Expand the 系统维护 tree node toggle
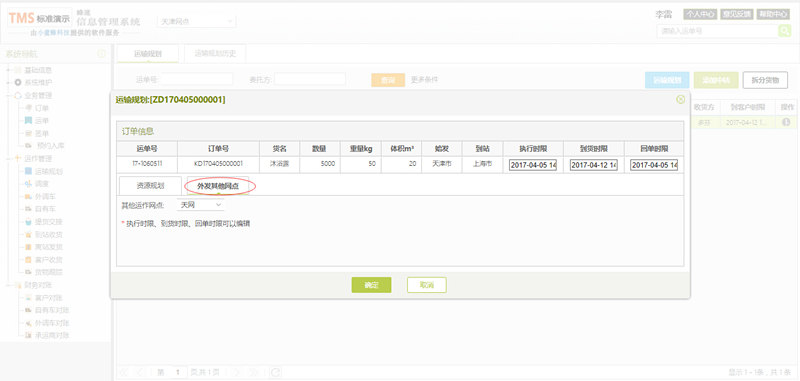Viewport: 800px width, 381px height. pos(9,82)
